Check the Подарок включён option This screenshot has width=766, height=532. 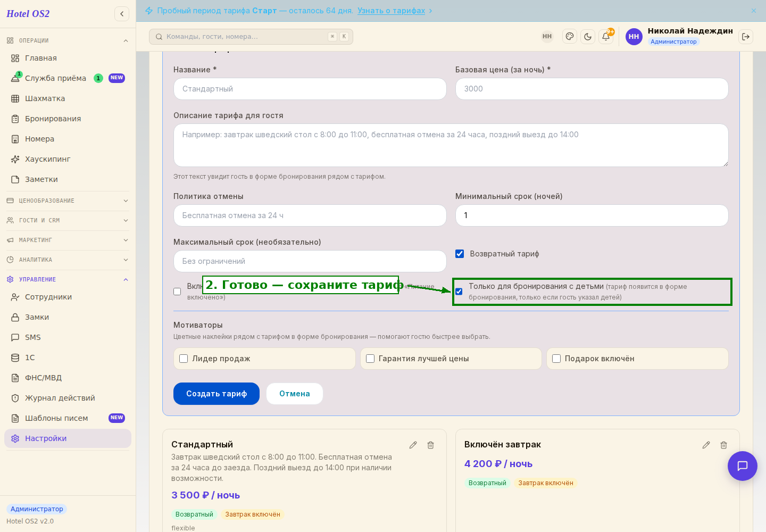pos(556,359)
